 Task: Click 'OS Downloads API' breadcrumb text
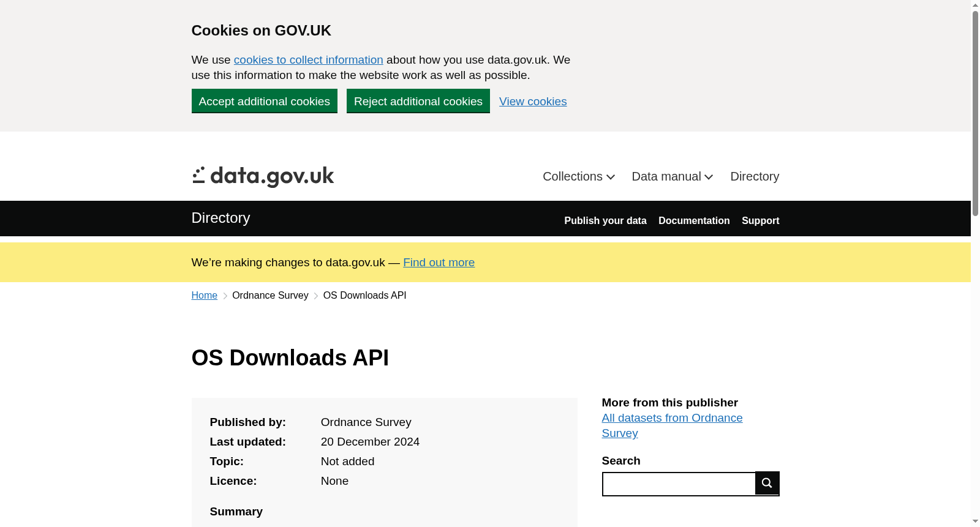click(365, 296)
